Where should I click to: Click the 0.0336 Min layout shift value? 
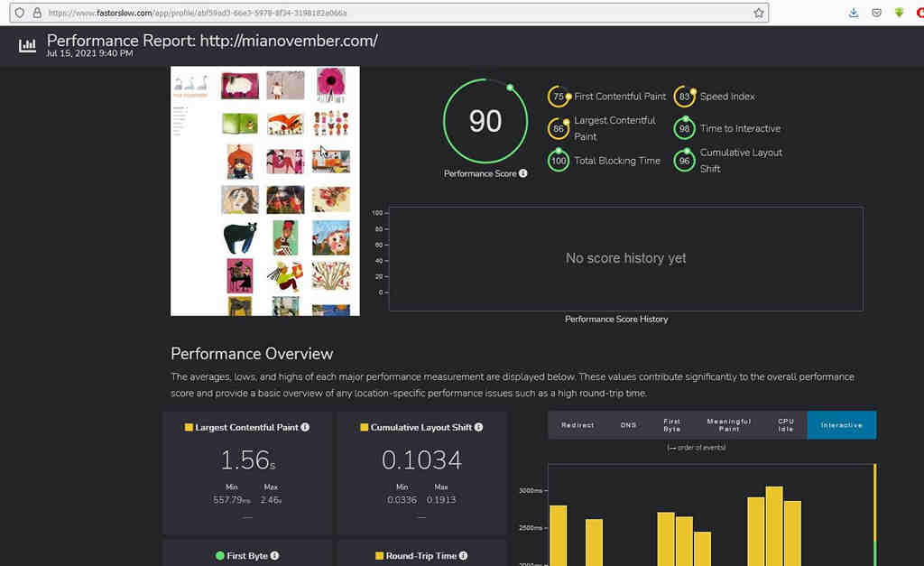[x=402, y=500]
